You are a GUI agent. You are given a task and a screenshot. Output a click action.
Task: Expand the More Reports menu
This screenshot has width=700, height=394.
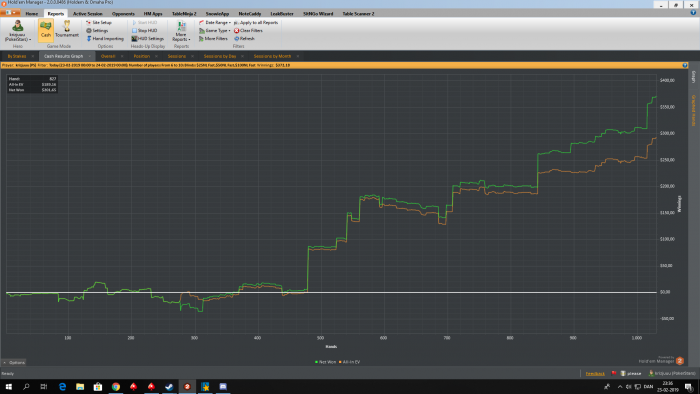pyautogui.click(x=181, y=31)
